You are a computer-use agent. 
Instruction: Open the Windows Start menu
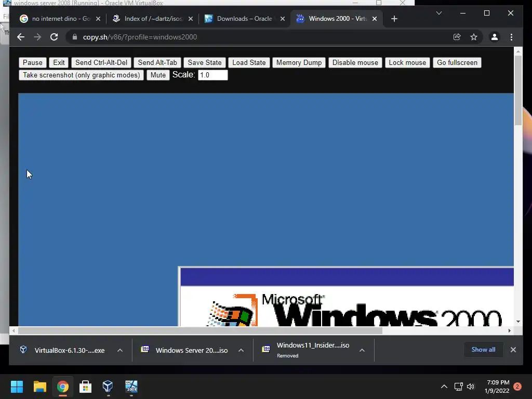(17, 387)
